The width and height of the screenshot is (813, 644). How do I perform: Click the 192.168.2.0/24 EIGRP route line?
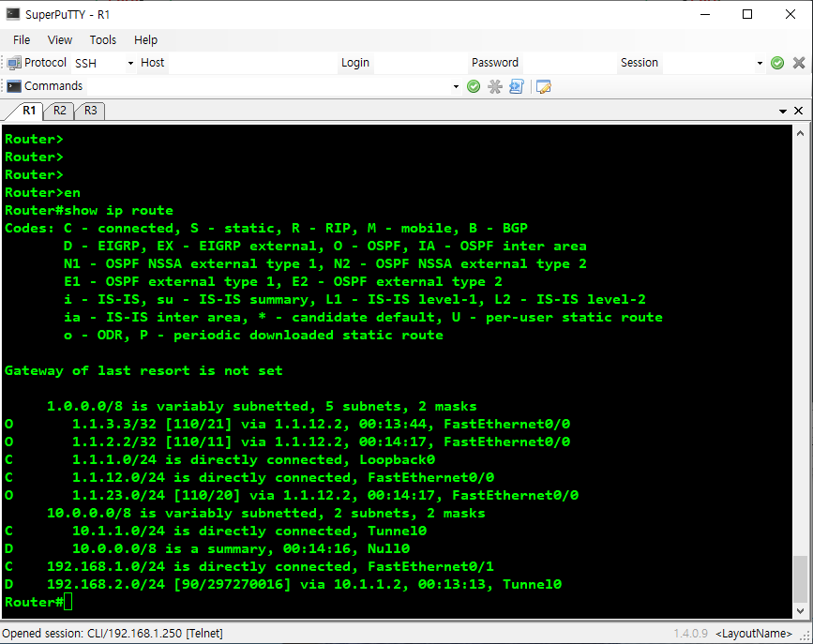[x=283, y=584]
